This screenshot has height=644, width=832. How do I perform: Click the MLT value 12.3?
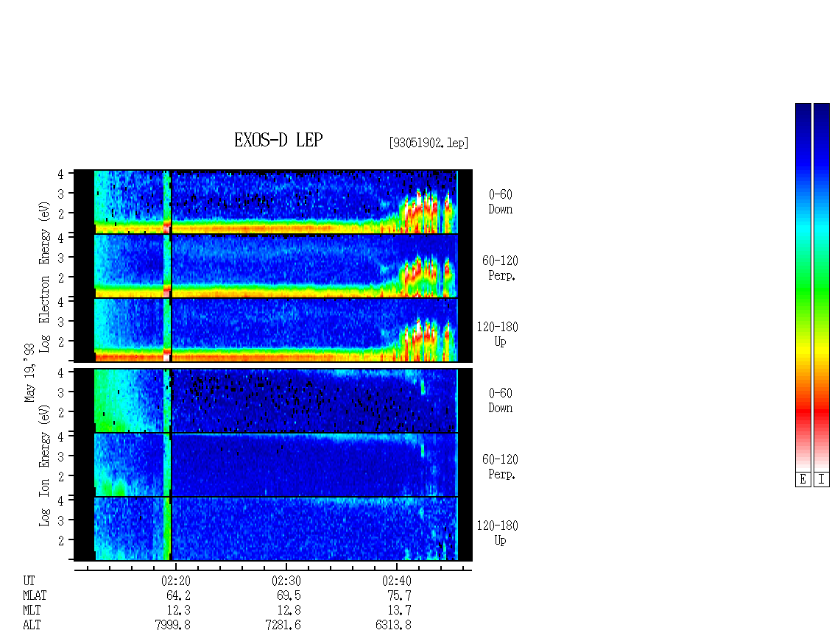click(178, 611)
